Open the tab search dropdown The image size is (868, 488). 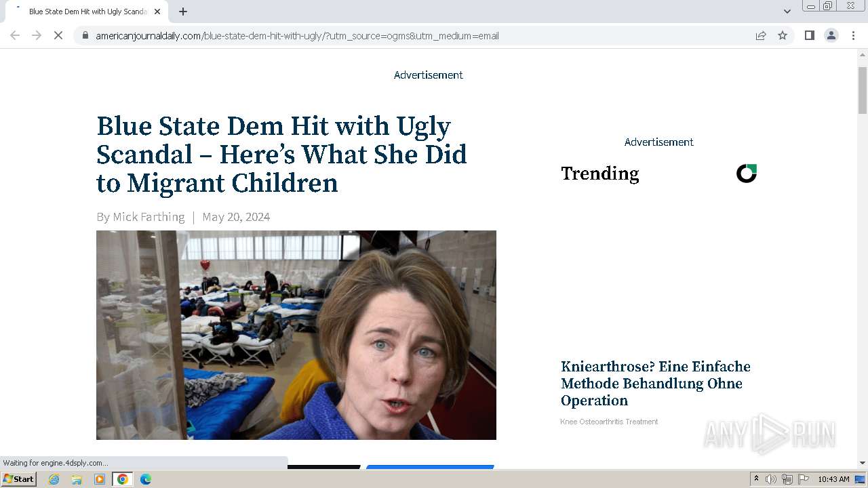pos(787,12)
